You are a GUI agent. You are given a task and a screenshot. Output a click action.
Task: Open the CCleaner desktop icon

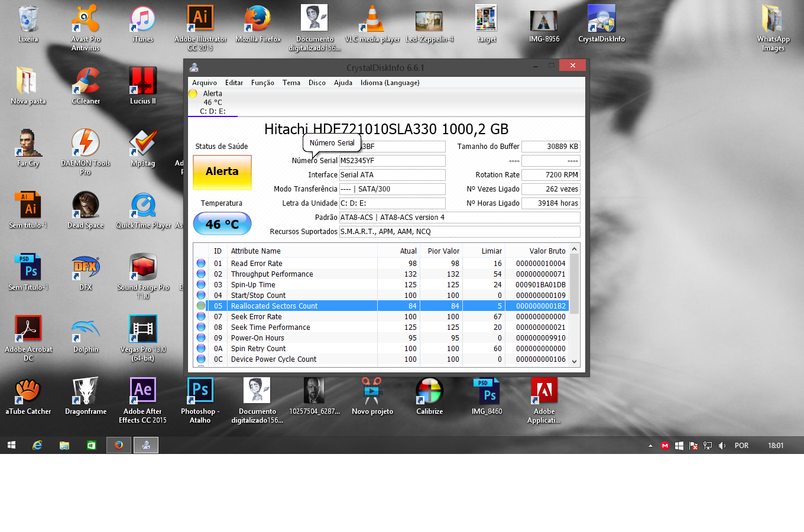pos(86,86)
